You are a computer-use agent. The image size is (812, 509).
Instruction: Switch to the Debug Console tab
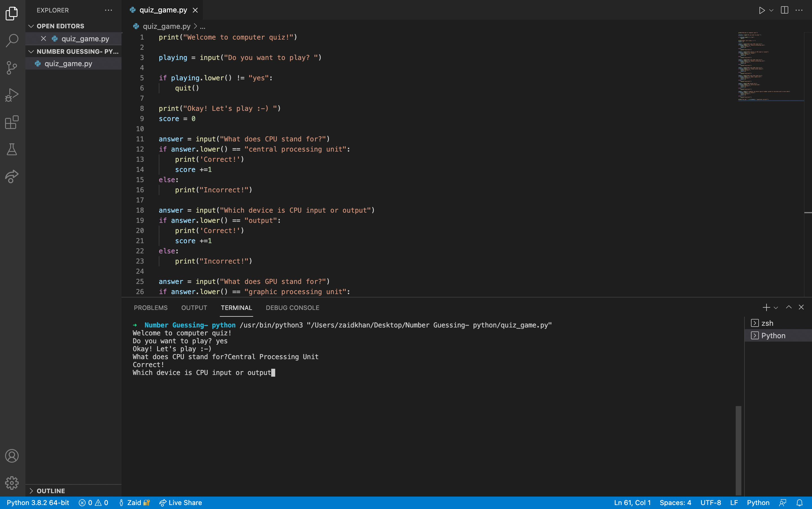(x=292, y=308)
